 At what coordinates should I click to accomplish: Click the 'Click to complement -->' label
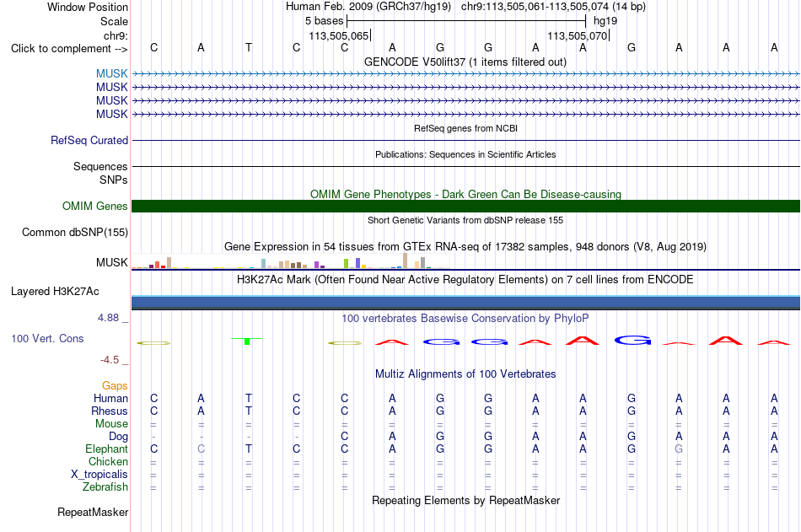point(69,49)
